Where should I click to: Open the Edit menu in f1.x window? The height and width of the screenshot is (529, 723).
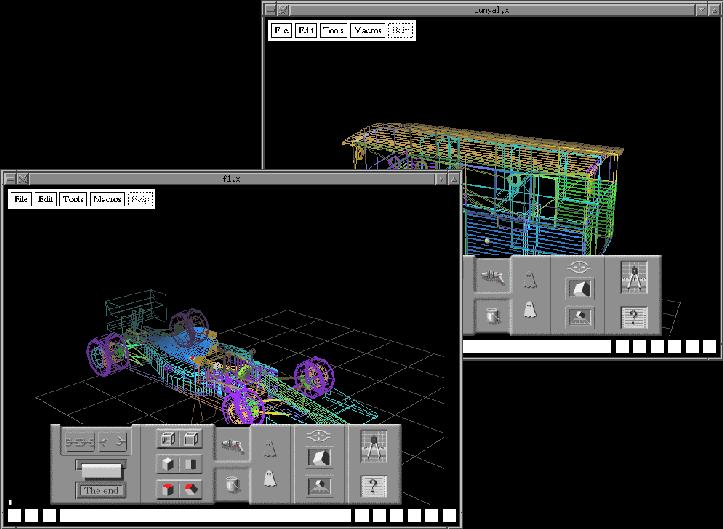pos(46,199)
